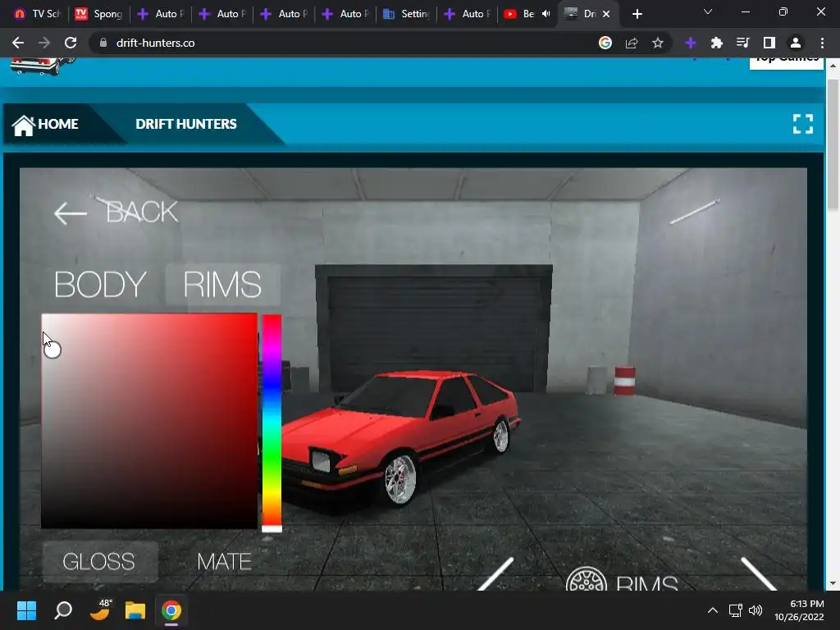
Task: Click the Top Games button
Action: click(786, 62)
